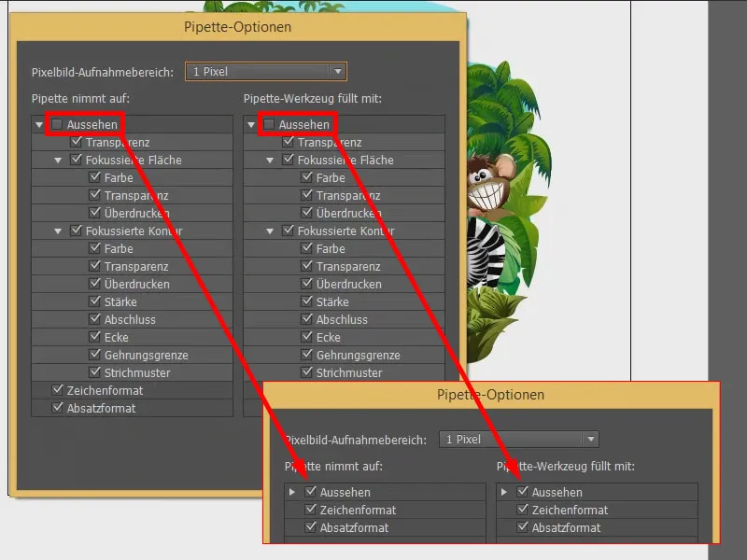This screenshot has width=747, height=560.
Task: Toggle Zeichenformat in collapsed tree, 'füllt mit' column
Action: click(x=523, y=509)
